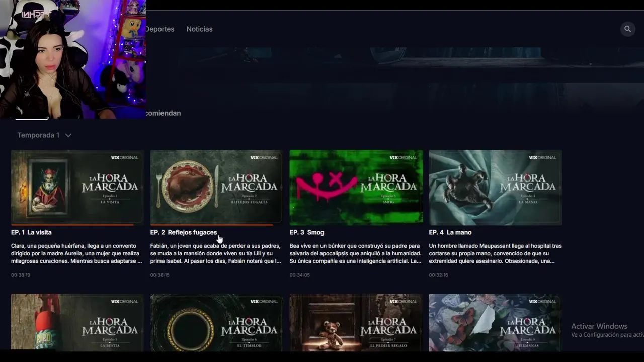
Task: Click the title EP. 1 La visita
Action: pos(31,232)
